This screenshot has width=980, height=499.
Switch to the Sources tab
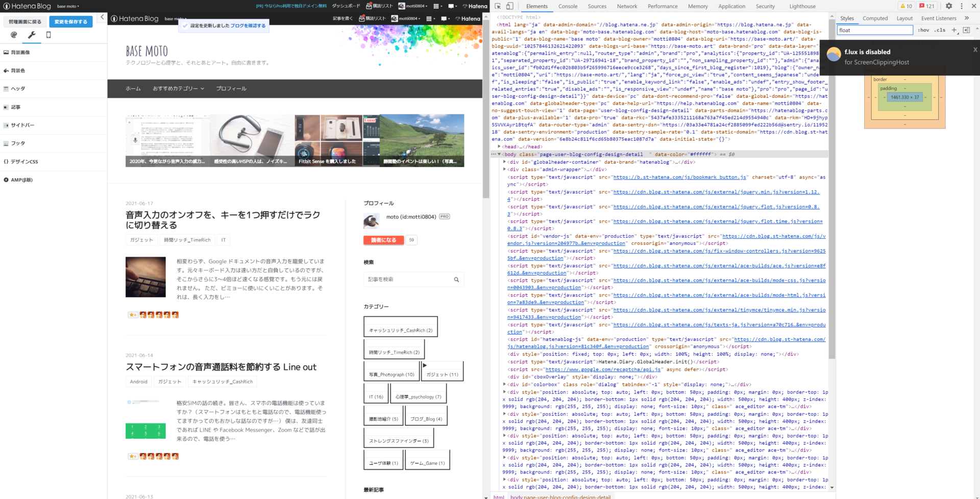[597, 6]
